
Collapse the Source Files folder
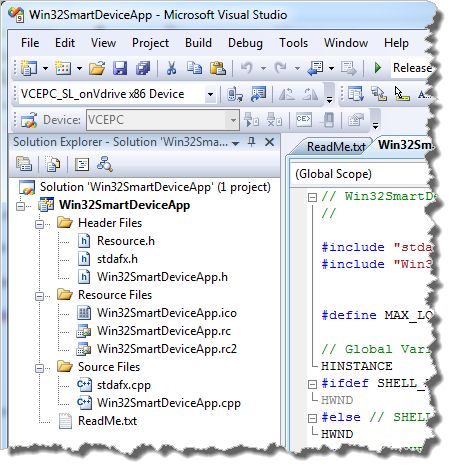pyautogui.click(x=39, y=368)
